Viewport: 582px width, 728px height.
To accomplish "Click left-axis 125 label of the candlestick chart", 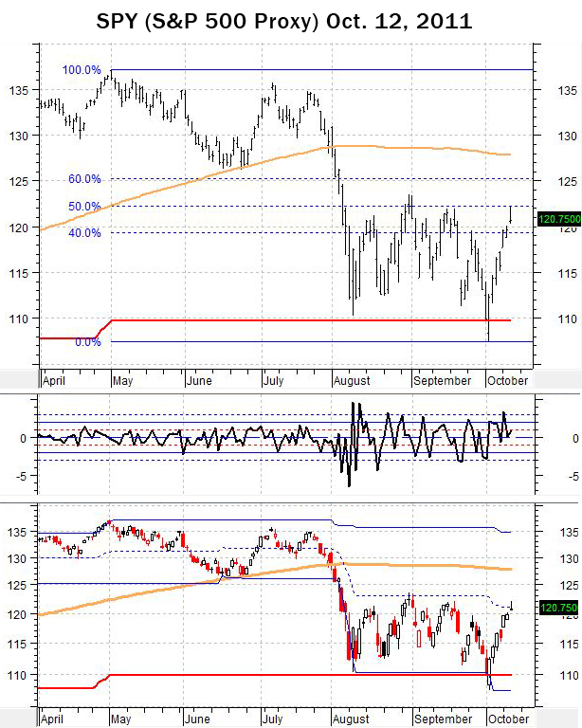I will click(x=17, y=586).
